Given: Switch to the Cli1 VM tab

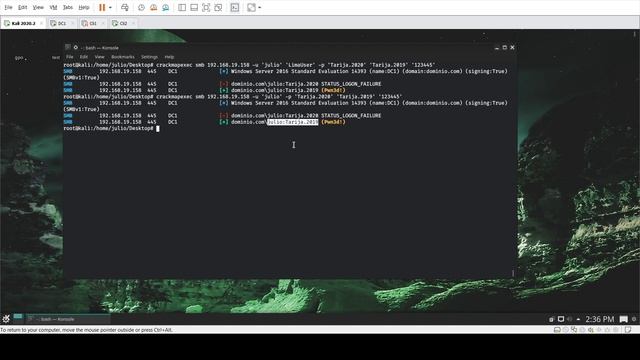Looking at the screenshot, I should click(93, 23).
